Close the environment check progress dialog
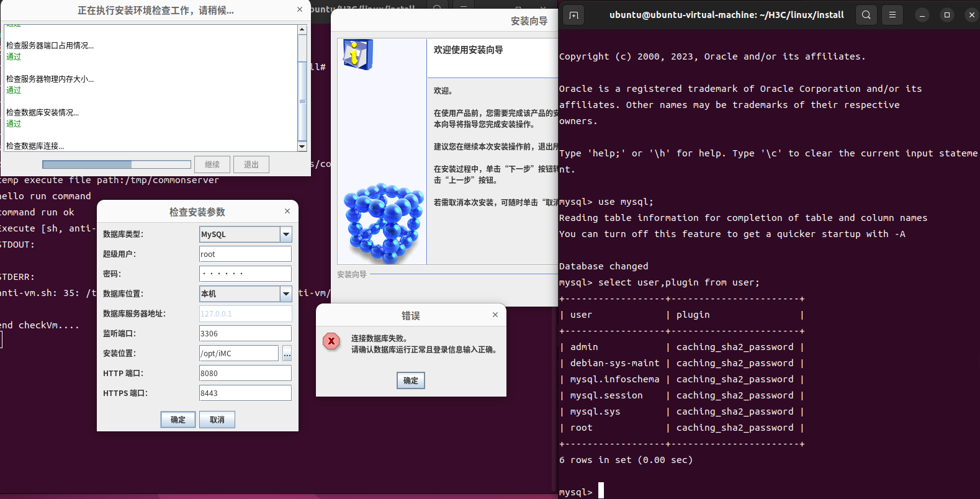The width and height of the screenshot is (980, 499). [300, 9]
